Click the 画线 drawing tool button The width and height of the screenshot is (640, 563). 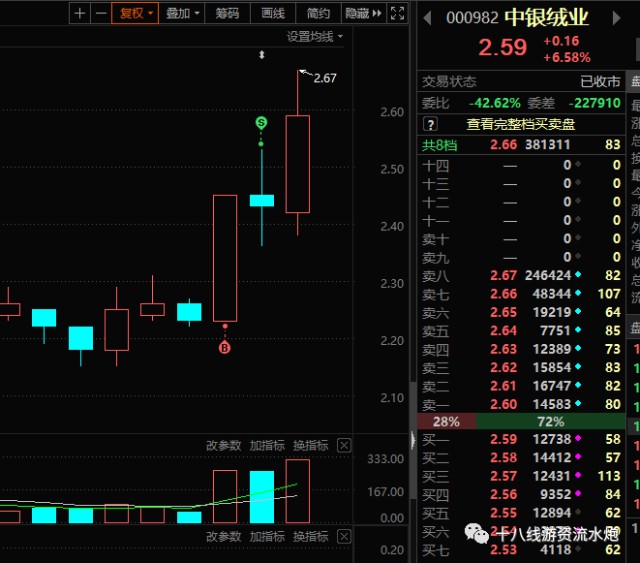click(x=273, y=13)
